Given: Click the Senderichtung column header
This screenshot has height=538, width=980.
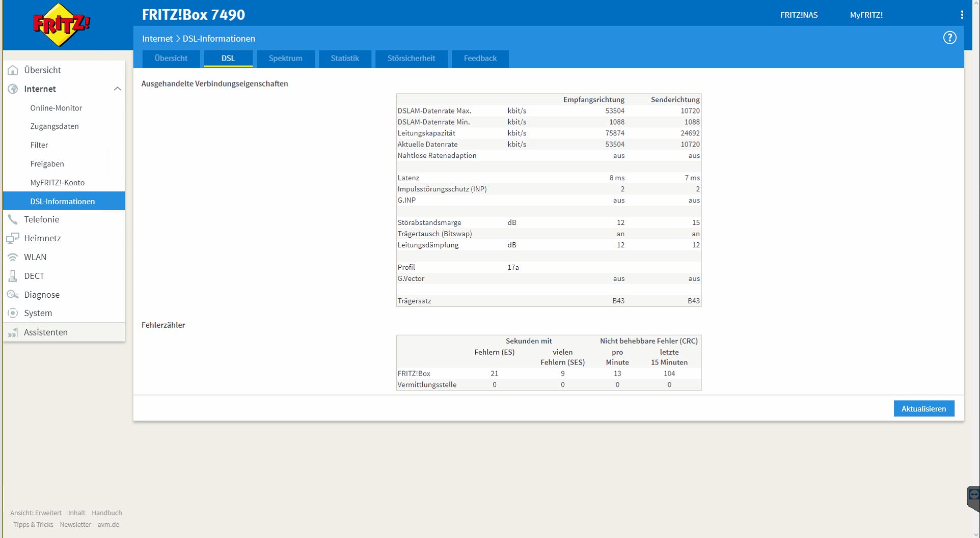Looking at the screenshot, I should click(x=675, y=100).
